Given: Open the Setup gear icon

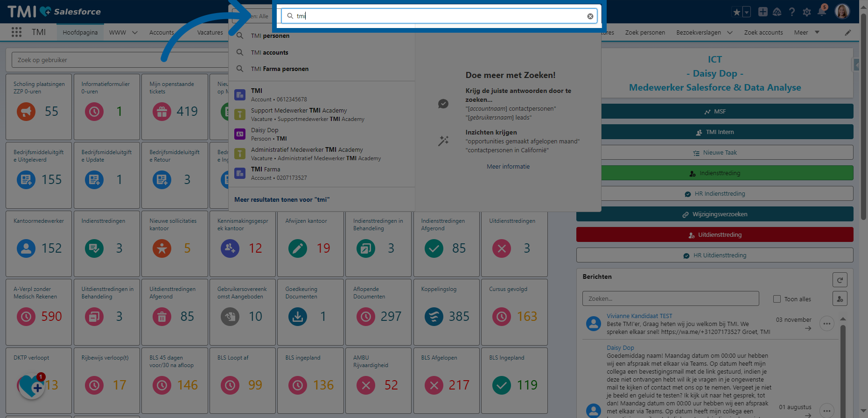Looking at the screenshot, I should pos(807,12).
